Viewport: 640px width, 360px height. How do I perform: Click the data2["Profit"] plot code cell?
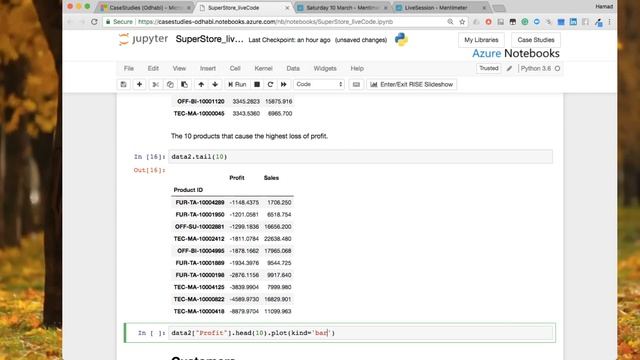(x=360, y=333)
